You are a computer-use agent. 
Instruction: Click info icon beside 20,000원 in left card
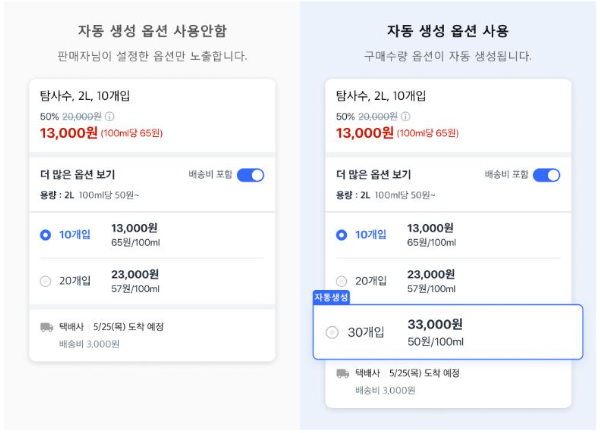(x=109, y=116)
